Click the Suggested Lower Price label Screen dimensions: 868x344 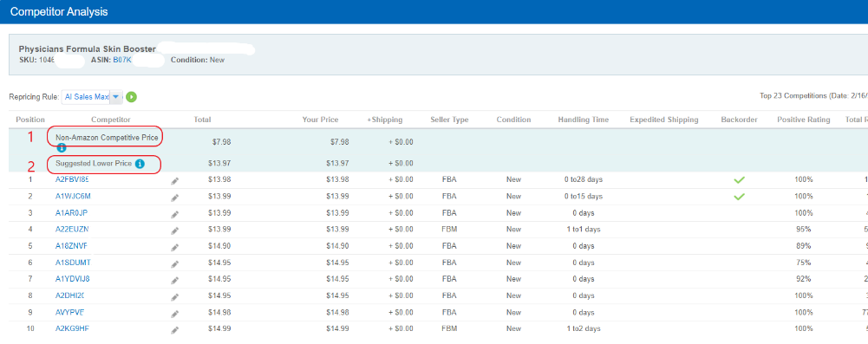(x=94, y=164)
